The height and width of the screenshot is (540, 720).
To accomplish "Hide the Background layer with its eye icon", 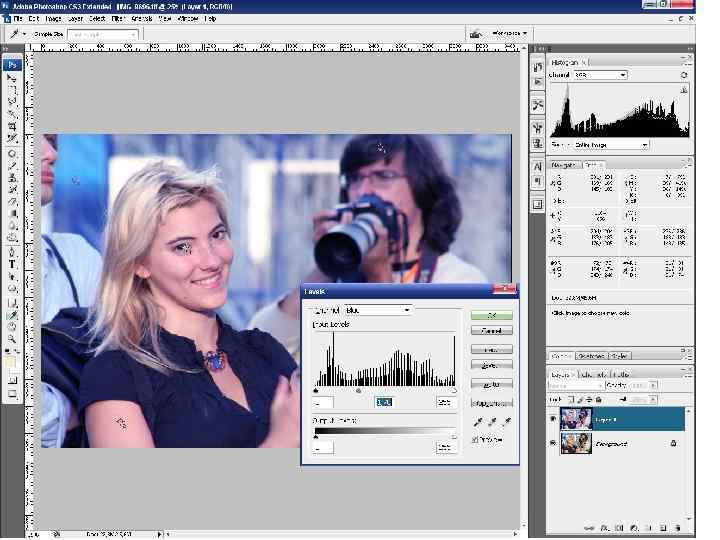I will point(553,443).
